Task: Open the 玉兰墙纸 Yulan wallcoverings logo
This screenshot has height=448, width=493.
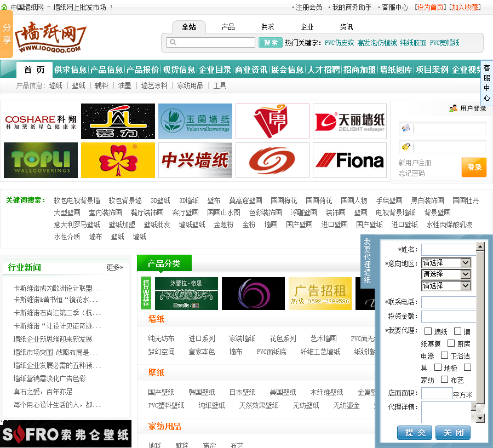Action: point(195,122)
